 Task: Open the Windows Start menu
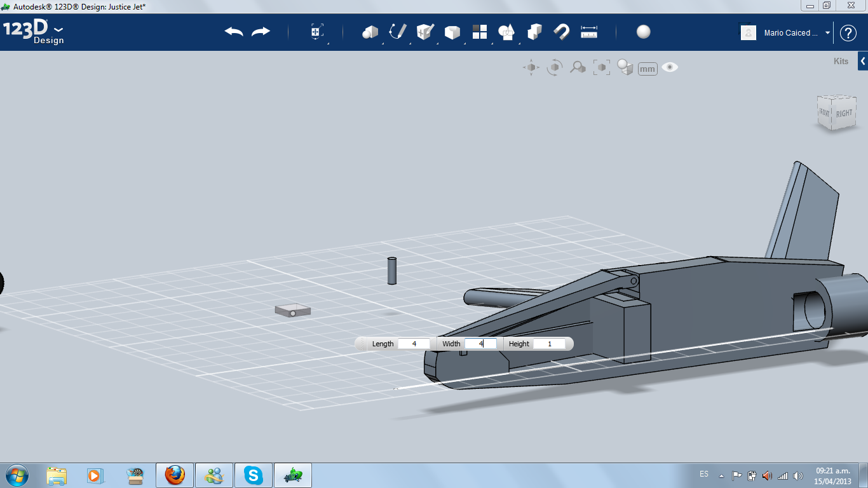(16, 475)
